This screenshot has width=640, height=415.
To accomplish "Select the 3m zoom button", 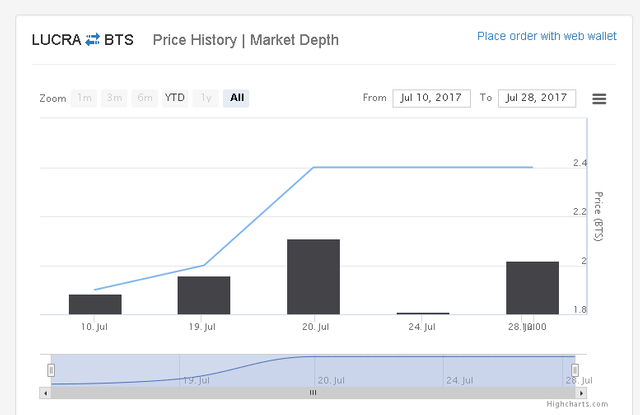I will [x=114, y=98].
